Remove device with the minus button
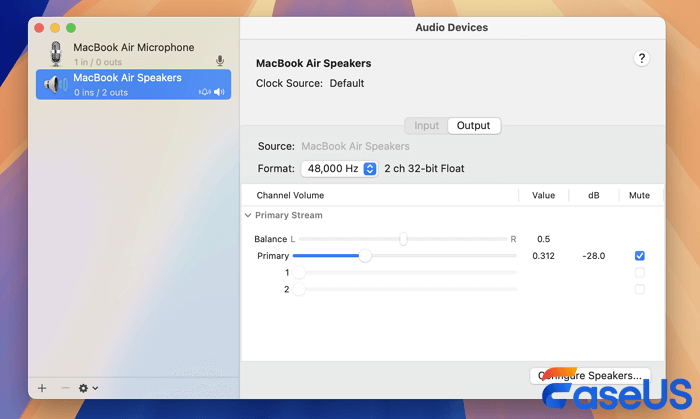This screenshot has width=700, height=419. point(65,388)
